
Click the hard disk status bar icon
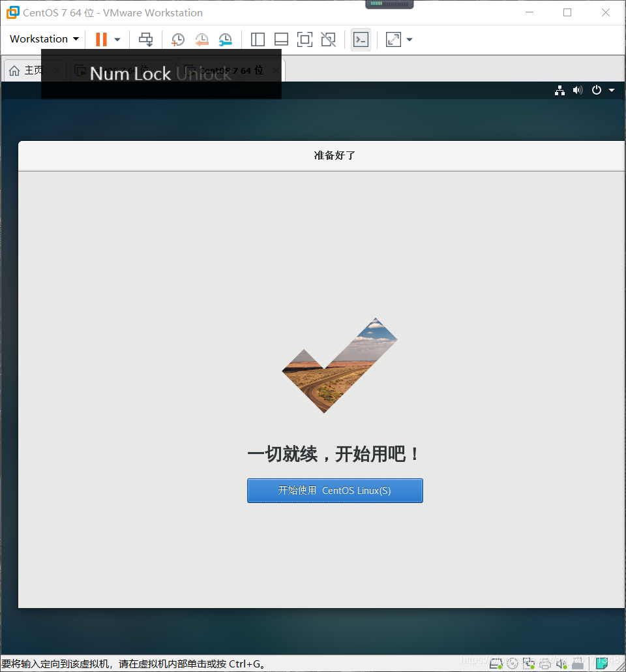click(x=496, y=664)
